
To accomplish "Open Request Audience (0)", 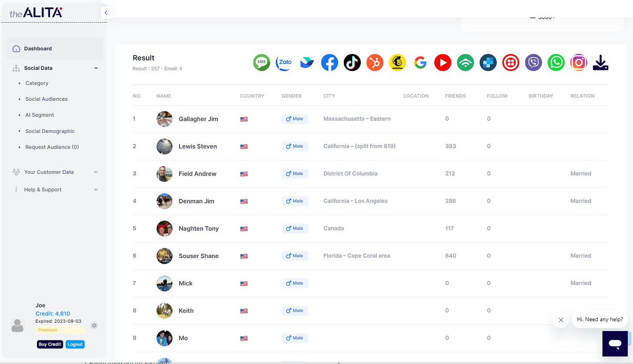I will [52, 147].
